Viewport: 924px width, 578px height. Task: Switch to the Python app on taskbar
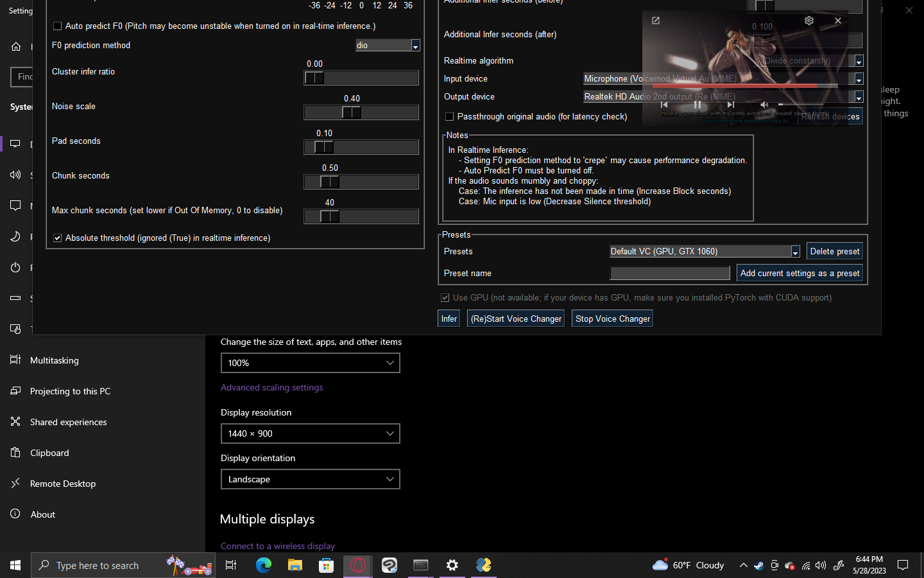(x=484, y=565)
